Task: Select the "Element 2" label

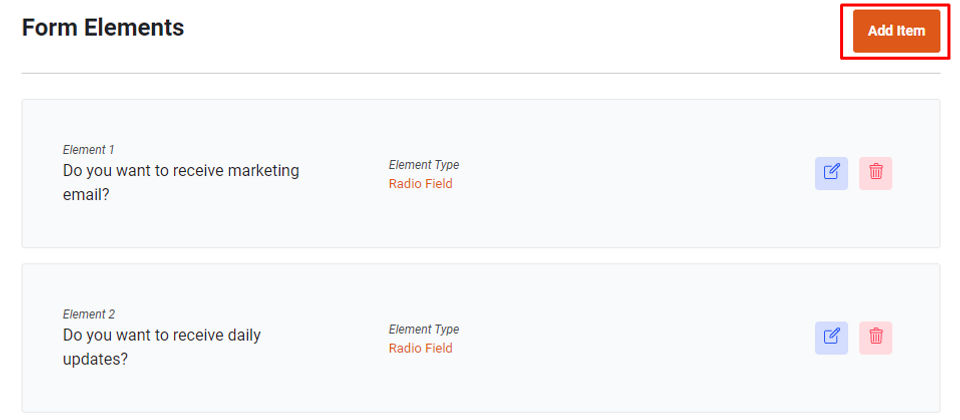Action: 89,314
